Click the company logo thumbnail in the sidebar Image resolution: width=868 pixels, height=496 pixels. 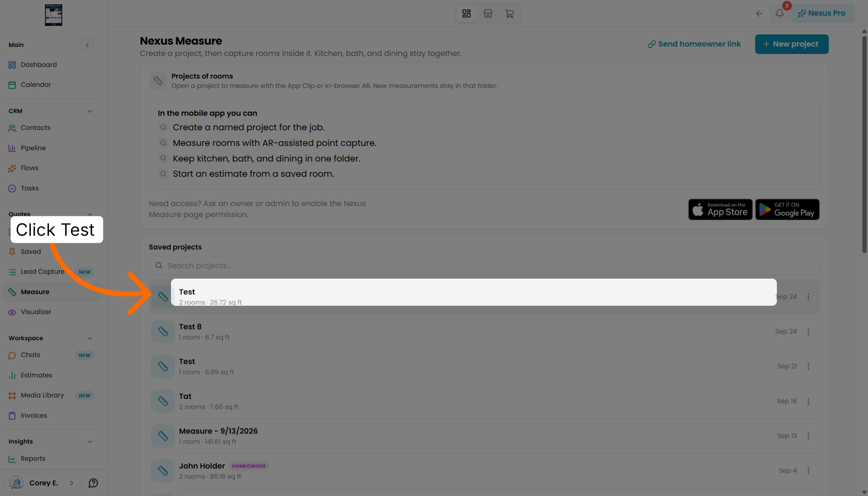54,15
